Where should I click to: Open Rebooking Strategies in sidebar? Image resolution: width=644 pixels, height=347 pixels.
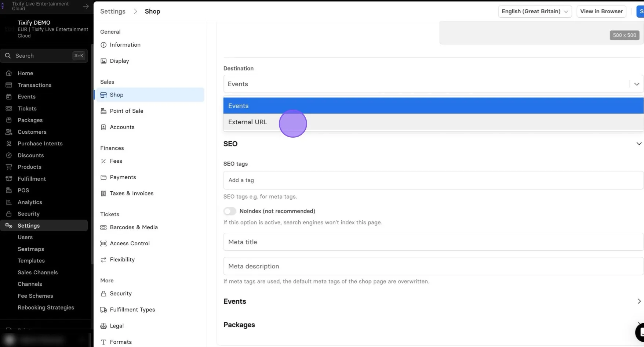(46, 308)
